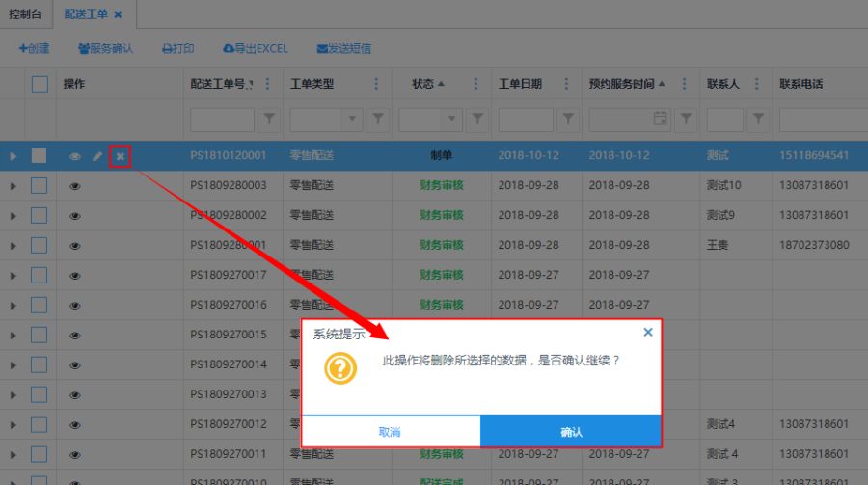
Task: Click the 确认 button in dialog
Action: point(571,432)
